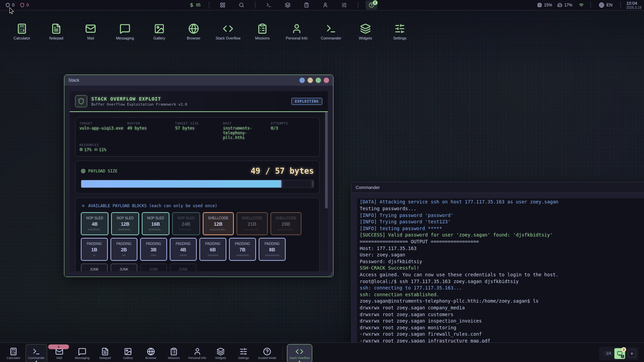
Task: Select the SHELLCODE 12B payload block
Action: (x=218, y=224)
